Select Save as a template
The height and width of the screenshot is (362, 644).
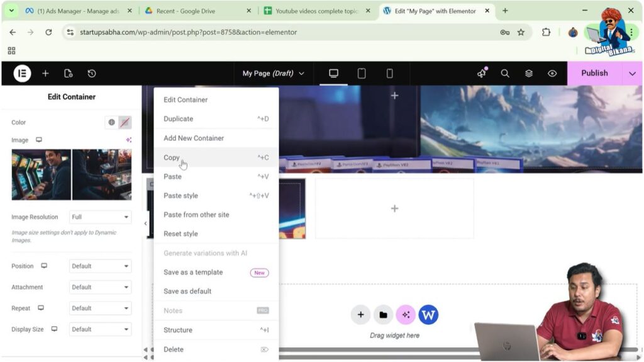216,272
